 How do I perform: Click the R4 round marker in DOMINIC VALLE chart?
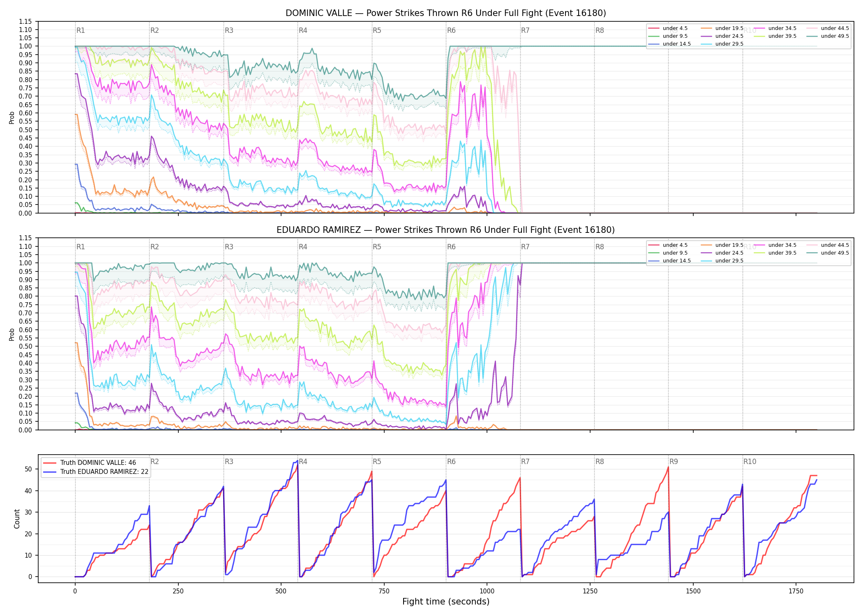303,30
